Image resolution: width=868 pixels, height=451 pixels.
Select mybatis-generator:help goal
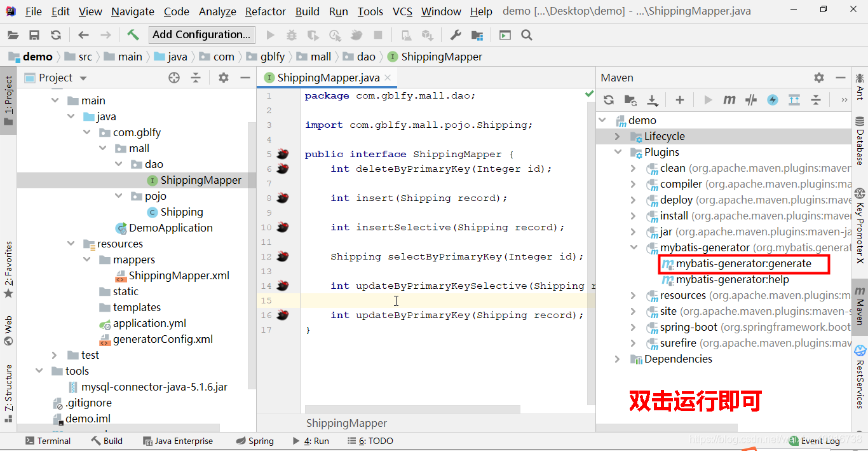(732, 279)
